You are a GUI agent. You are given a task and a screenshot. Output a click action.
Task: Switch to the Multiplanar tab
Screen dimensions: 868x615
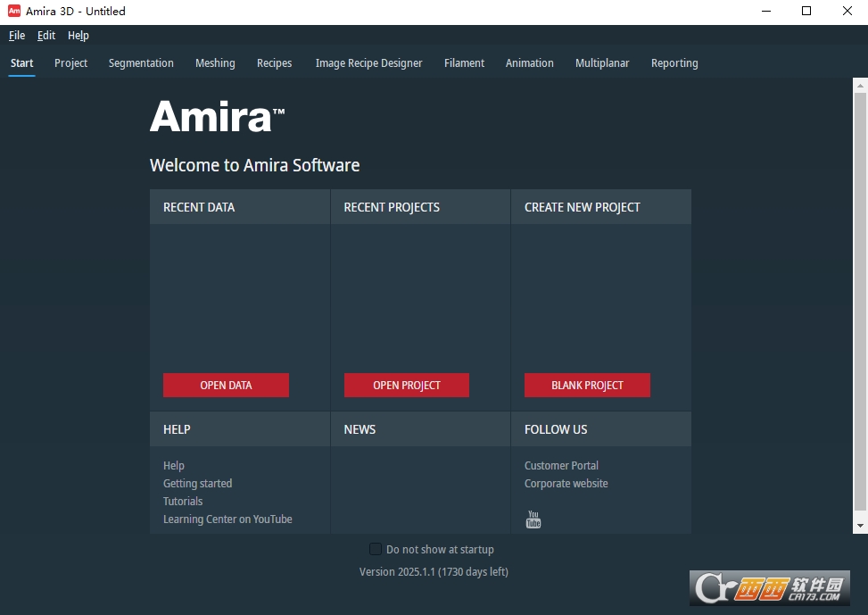602,63
